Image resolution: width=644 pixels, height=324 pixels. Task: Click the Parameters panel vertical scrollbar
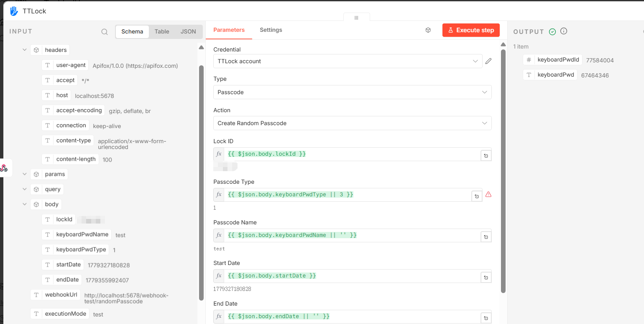point(503,172)
